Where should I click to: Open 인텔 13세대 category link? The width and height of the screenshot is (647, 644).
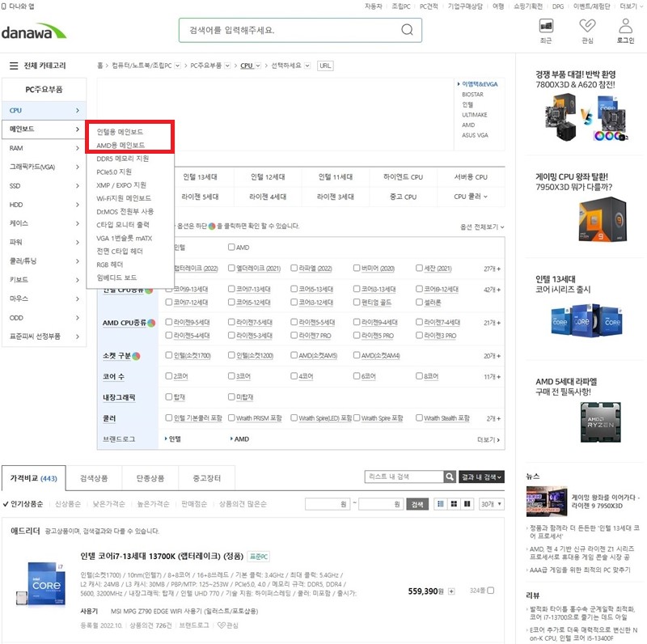pyautogui.click(x=200, y=176)
